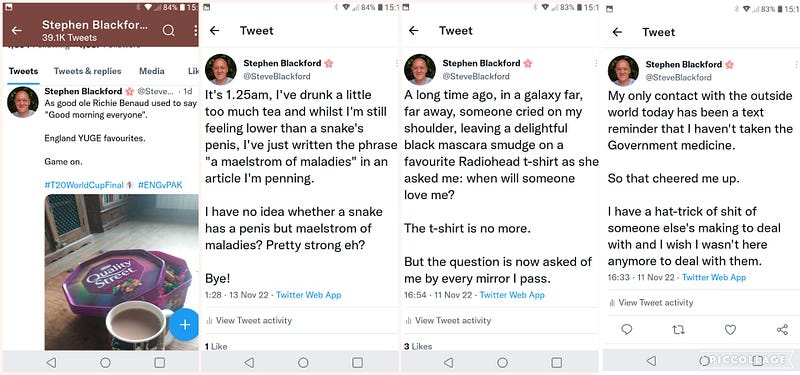
Task: Like the Government medicine tweet
Action: pos(731,330)
